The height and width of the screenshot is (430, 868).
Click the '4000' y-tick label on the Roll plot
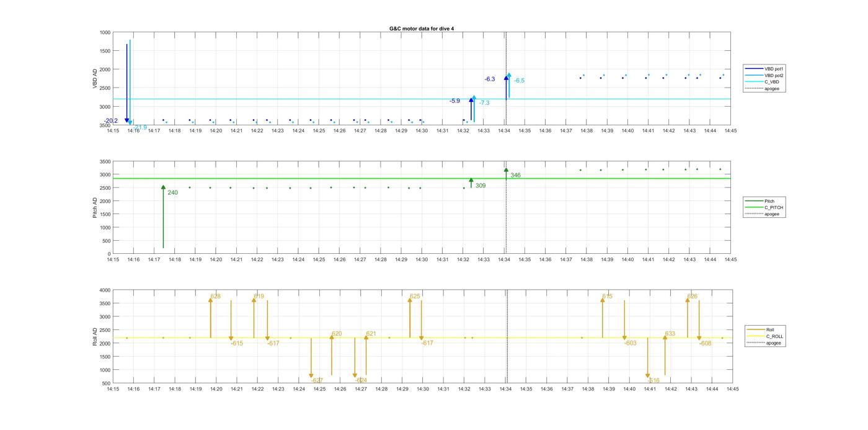point(105,290)
